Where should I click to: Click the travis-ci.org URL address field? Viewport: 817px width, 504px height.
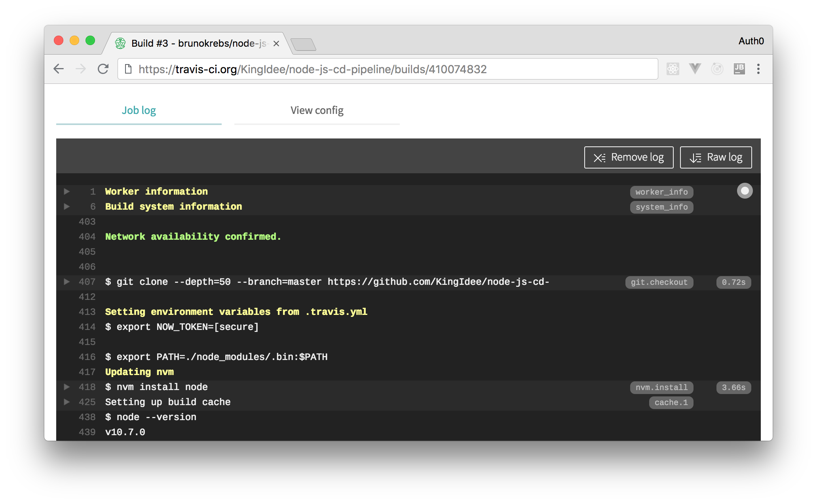[356, 69]
